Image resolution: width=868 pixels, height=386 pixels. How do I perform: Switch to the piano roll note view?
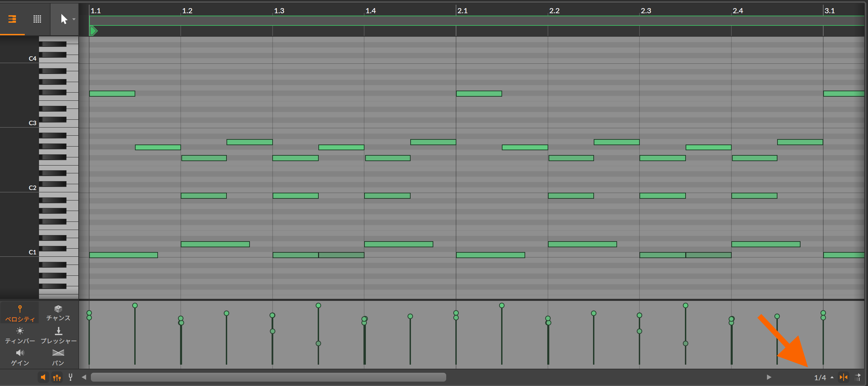(x=12, y=19)
